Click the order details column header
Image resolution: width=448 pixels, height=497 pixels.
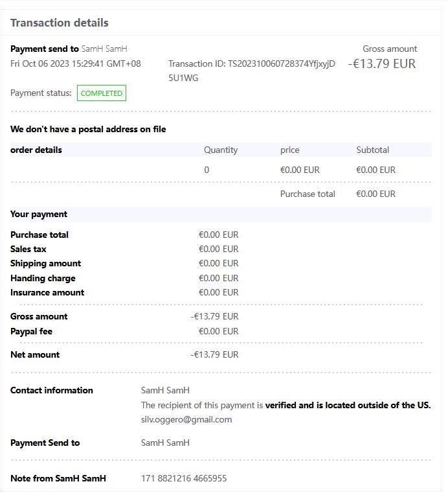click(x=36, y=150)
